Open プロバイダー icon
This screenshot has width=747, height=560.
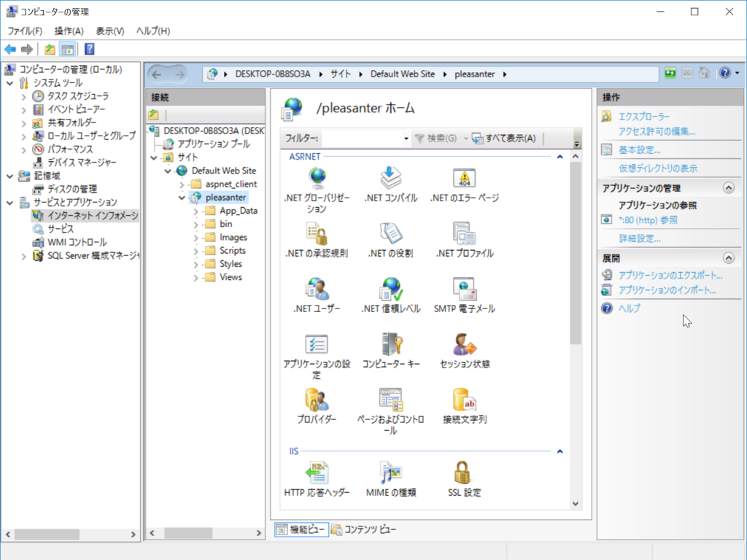(317, 405)
